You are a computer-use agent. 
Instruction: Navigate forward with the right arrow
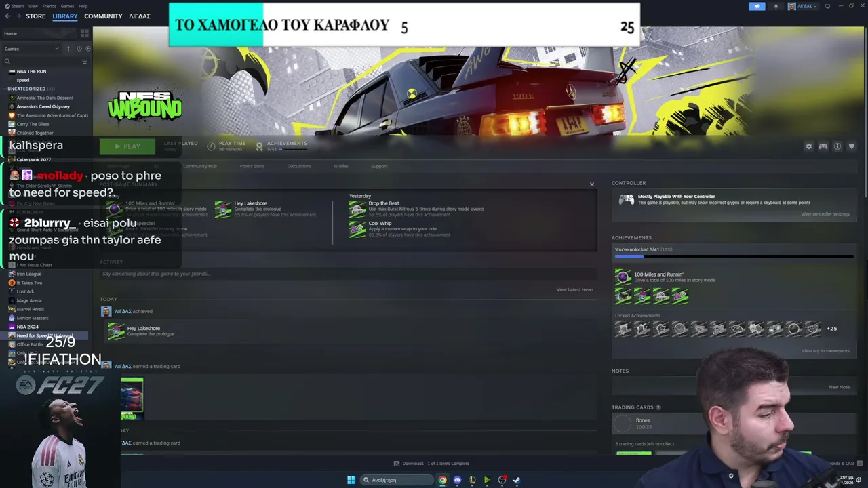18,16
